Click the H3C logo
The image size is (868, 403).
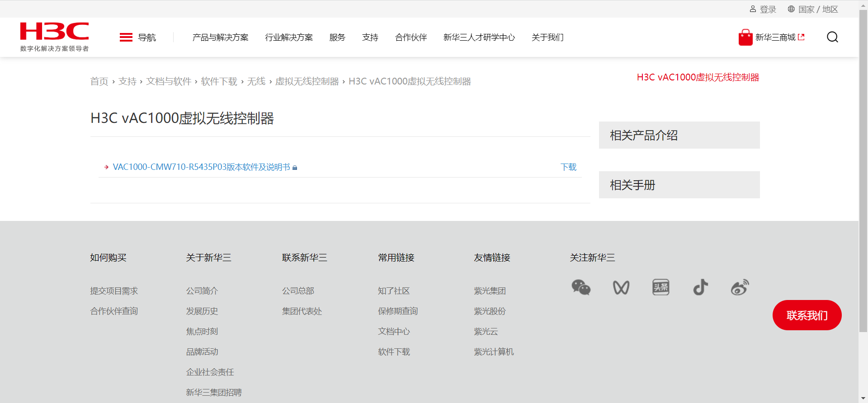tap(54, 37)
